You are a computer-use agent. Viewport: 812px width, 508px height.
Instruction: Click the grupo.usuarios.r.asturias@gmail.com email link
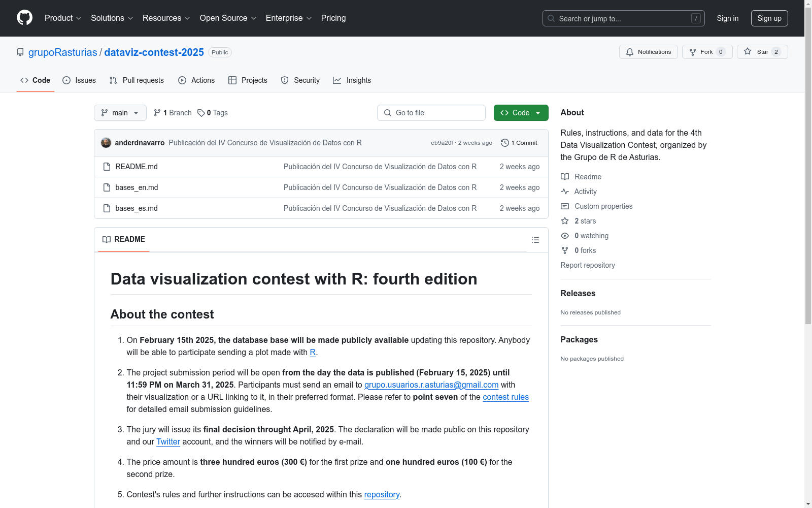[x=431, y=385]
